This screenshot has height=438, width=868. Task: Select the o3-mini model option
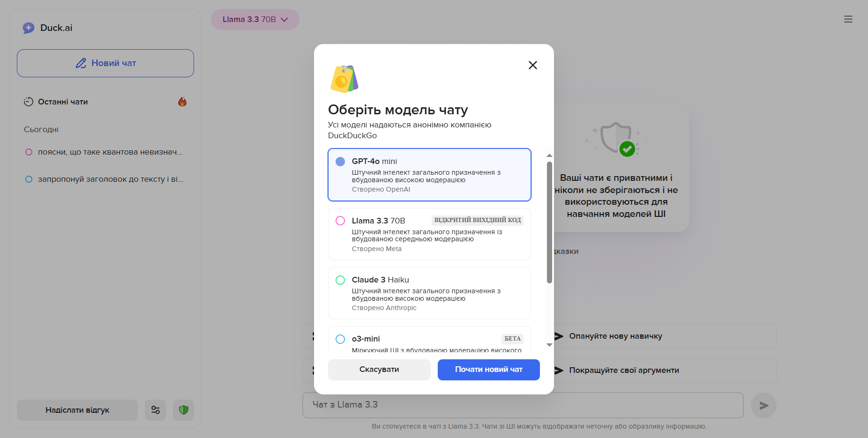429,340
